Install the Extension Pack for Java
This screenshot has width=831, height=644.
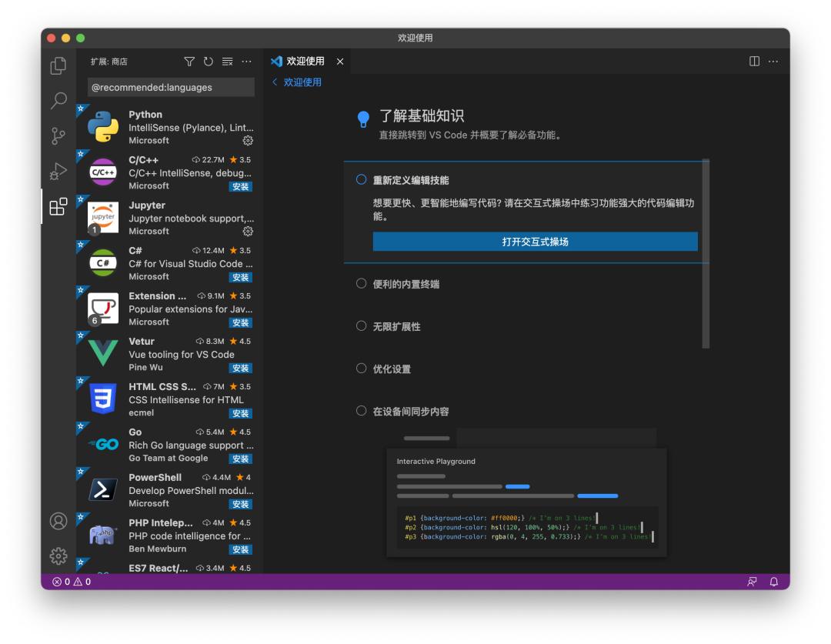241,323
